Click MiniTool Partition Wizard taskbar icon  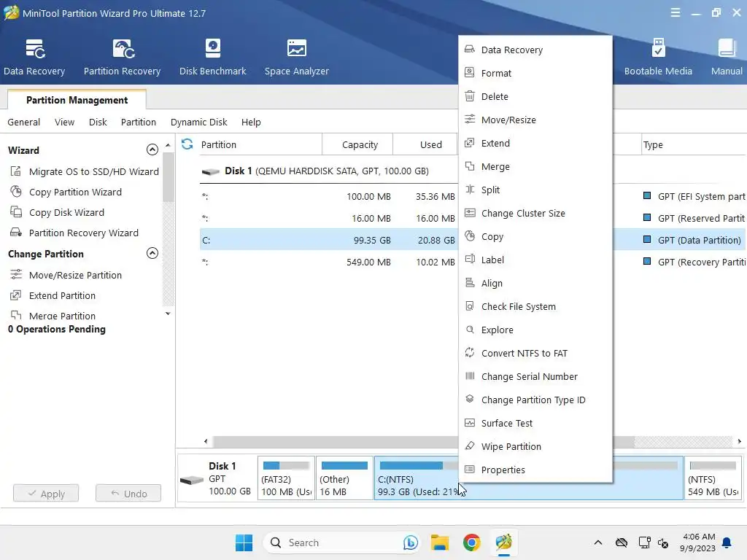[x=503, y=542]
